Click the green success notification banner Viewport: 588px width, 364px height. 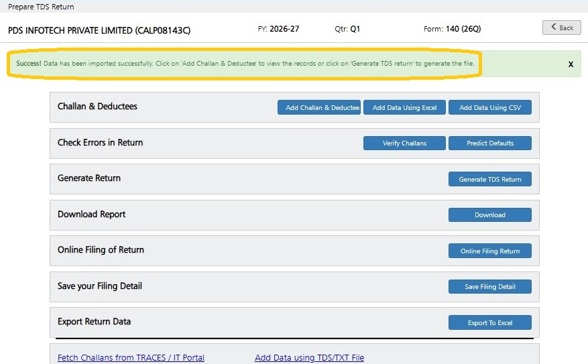click(294, 64)
